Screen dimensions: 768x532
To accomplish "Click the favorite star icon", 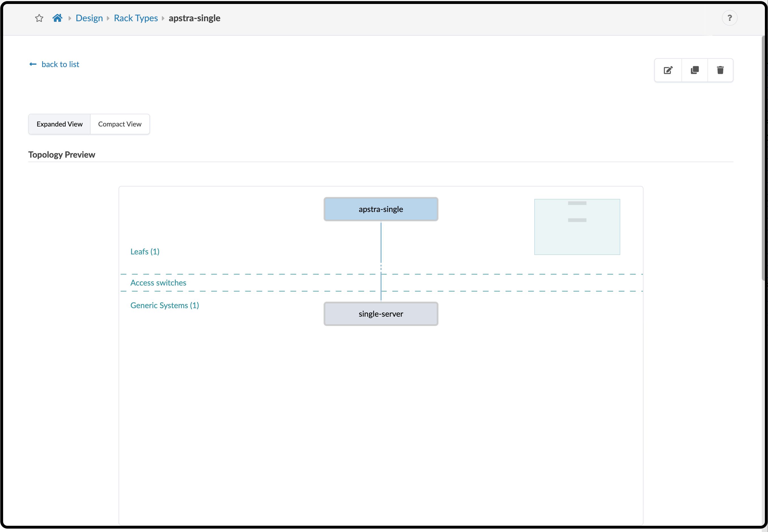I will 39,18.
